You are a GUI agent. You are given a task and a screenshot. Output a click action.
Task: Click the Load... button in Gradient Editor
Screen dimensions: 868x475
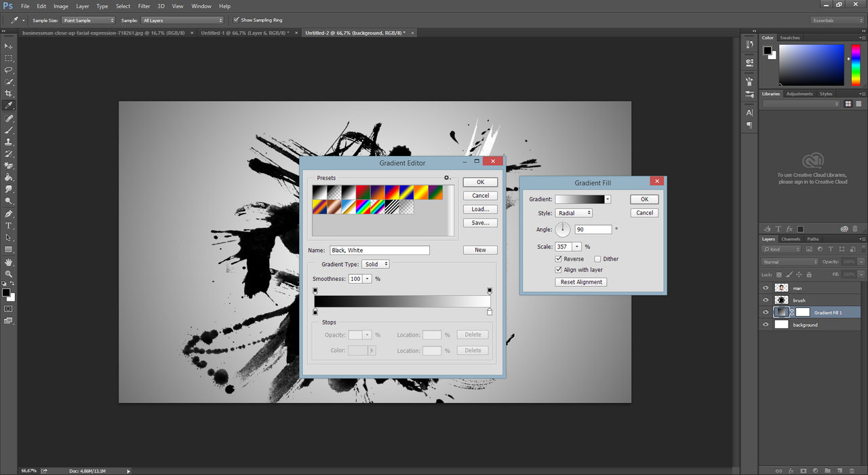(480, 209)
